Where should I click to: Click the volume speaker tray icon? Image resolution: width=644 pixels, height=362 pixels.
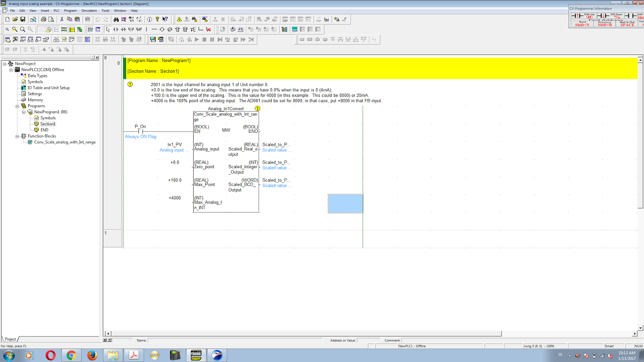coord(578,356)
